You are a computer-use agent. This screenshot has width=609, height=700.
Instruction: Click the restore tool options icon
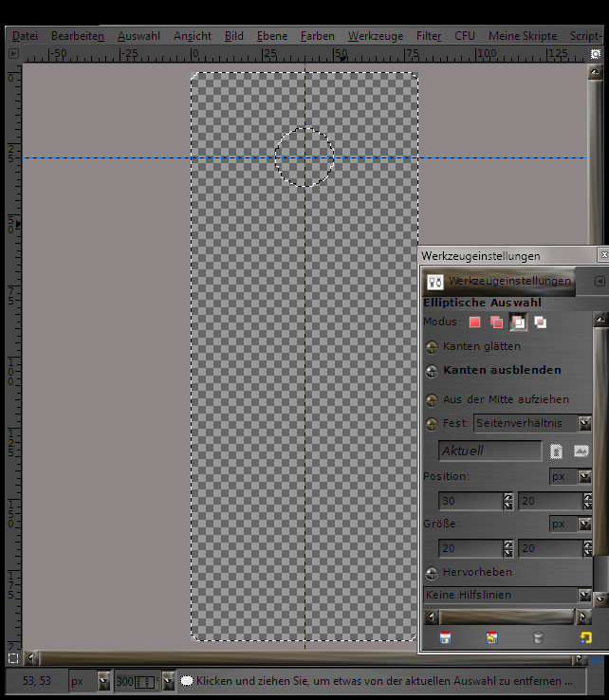coord(491,637)
